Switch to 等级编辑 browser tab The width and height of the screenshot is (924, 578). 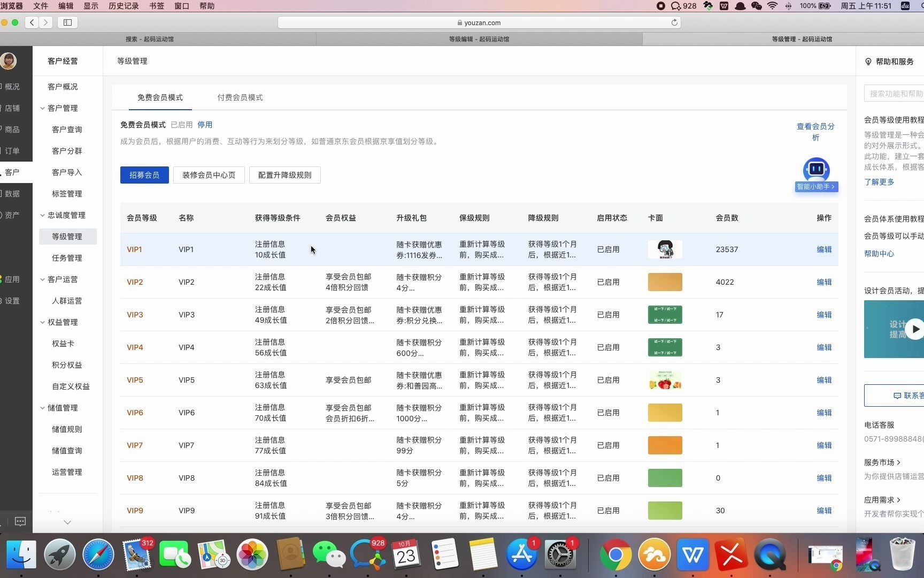[479, 39]
